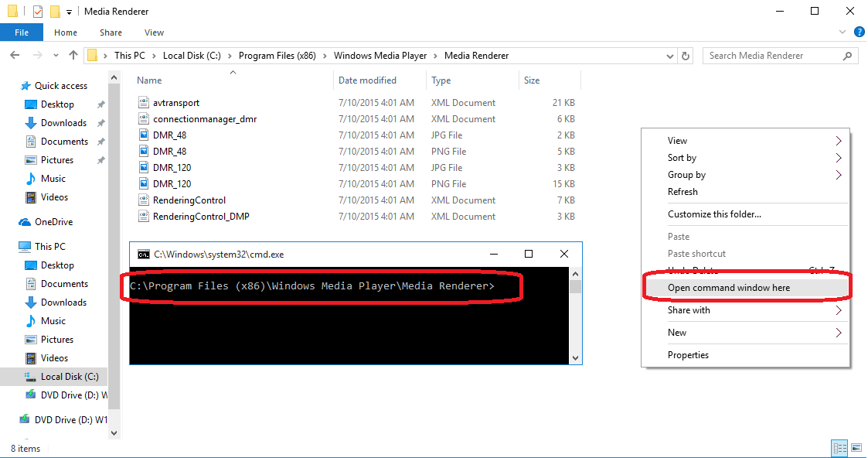Switch to Large icons view in status bar
The image size is (868, 458).
pos(856,448)
